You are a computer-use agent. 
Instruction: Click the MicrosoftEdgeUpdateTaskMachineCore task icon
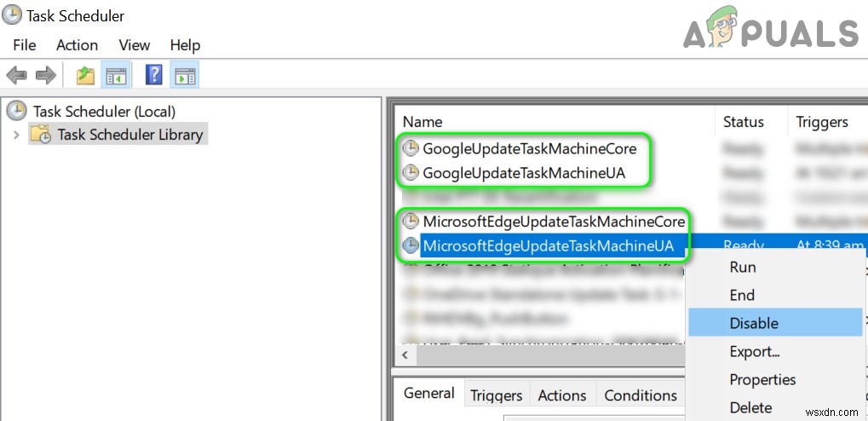coord(411,222)
